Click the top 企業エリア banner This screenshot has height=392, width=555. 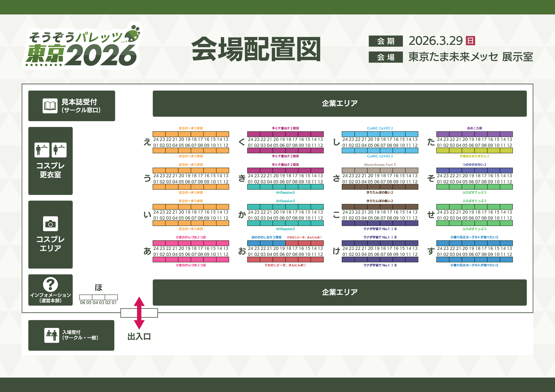[x=339, y=104]
